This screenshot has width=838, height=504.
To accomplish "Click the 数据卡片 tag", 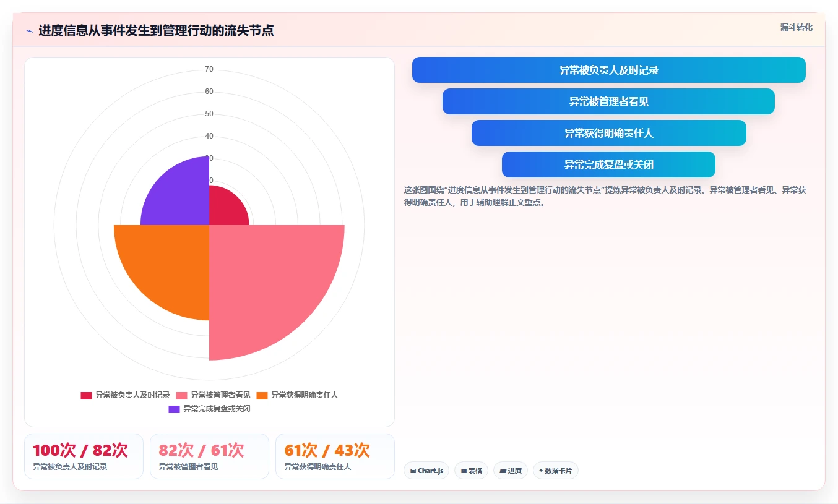I will (x=556, y=471).
